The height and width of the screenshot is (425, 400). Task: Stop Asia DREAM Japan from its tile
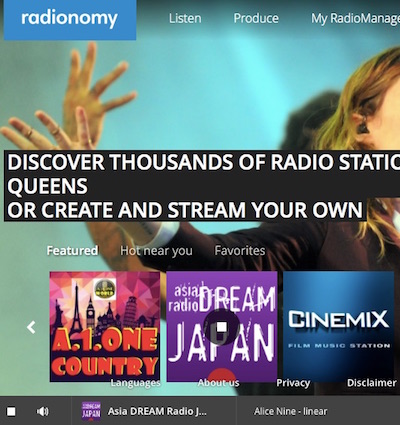pyautogui.click(x=221, y=327)
